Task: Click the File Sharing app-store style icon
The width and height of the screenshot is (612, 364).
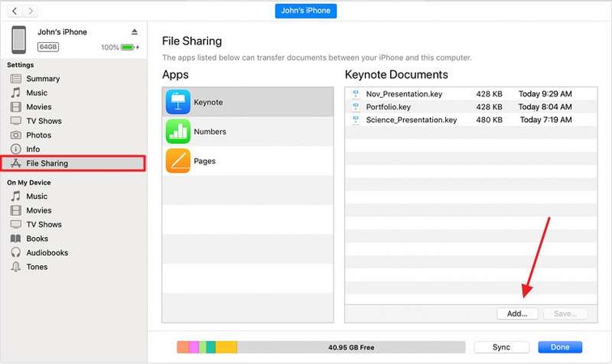Action: (15, 163)
